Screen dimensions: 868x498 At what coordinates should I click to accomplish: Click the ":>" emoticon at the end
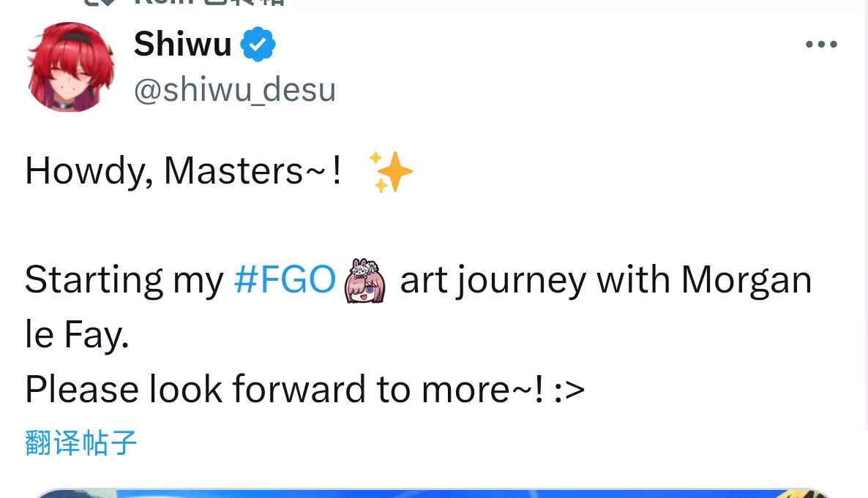click(x=569, y=390)
